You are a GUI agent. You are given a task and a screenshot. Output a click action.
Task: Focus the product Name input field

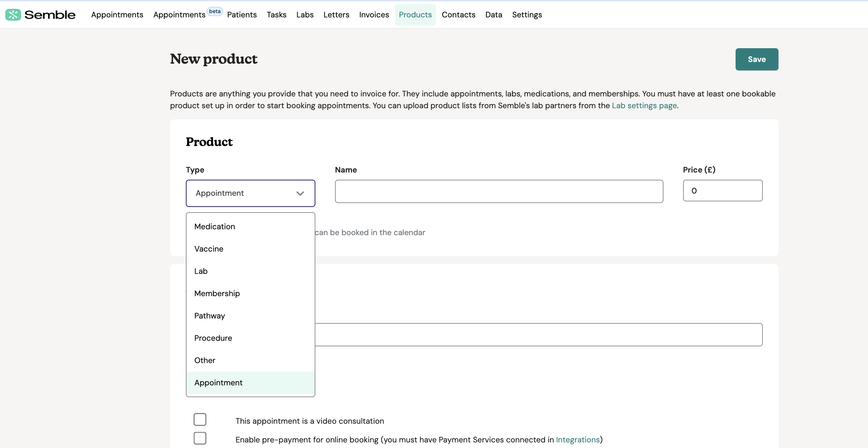click(499, 191)
